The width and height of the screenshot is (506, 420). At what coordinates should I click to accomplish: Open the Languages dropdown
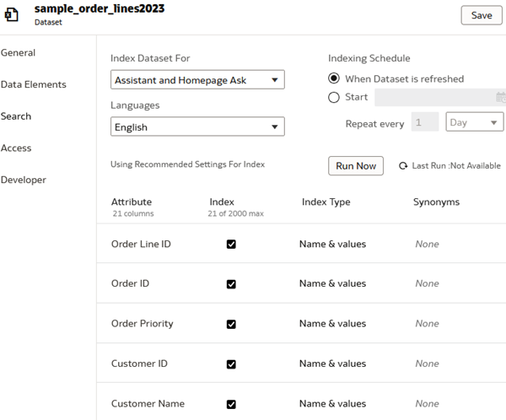click(x=197, y=127)
